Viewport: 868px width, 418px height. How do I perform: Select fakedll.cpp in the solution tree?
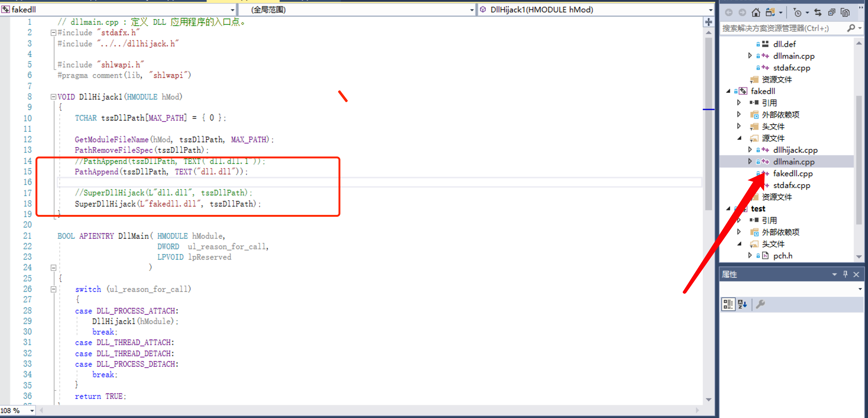[x=793, y=173]
